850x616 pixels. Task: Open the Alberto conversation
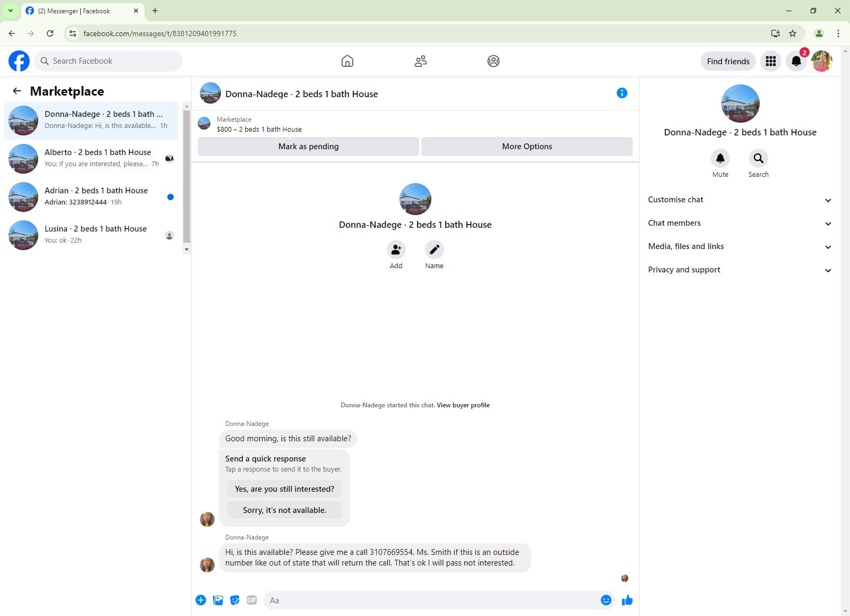91,159
